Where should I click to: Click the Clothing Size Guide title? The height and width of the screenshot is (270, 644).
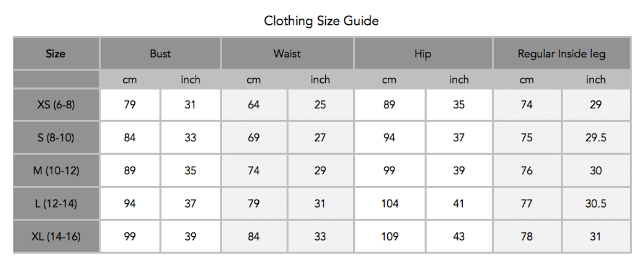[321, 21]
